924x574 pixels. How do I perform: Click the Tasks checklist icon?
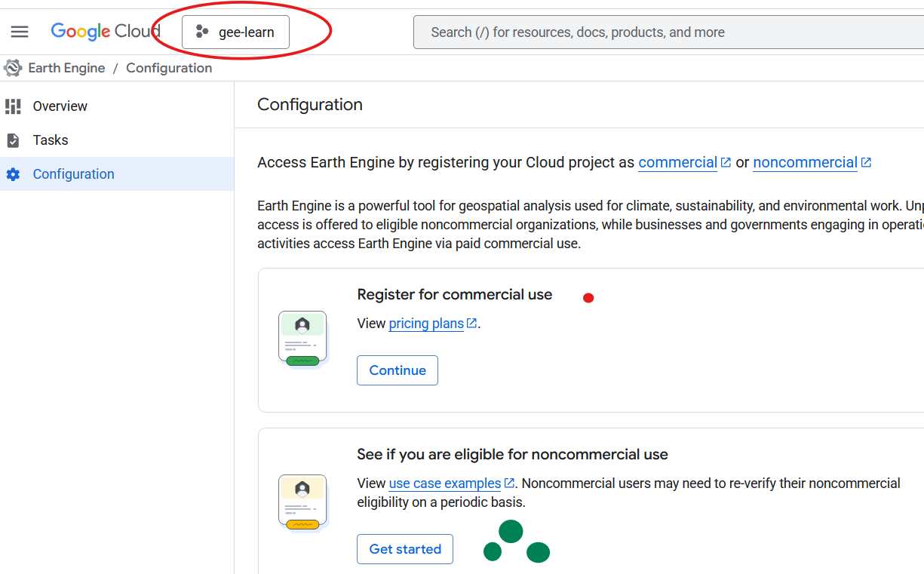coord(13,140)
